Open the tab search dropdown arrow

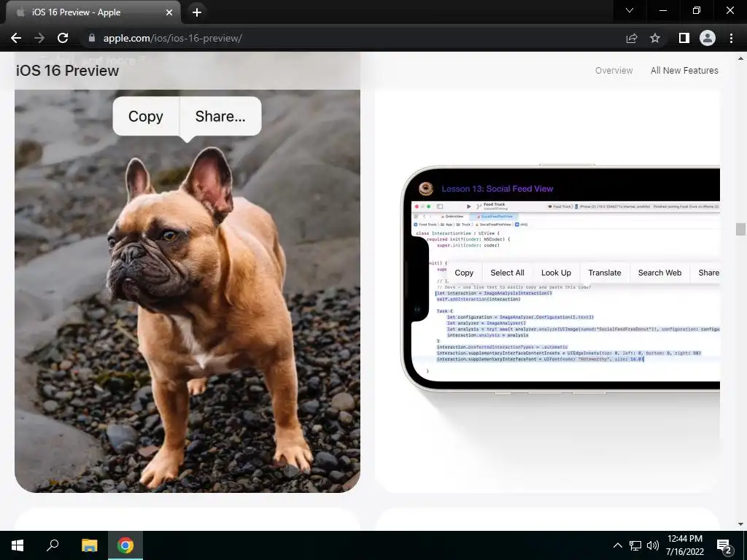click(630, 10)
